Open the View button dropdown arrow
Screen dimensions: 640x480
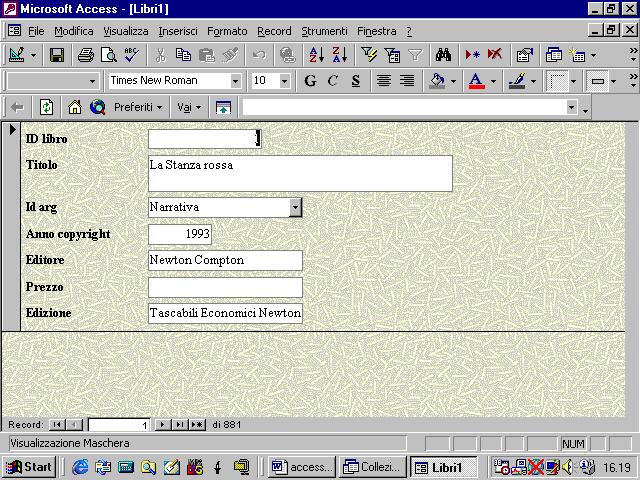pos(33,55)
